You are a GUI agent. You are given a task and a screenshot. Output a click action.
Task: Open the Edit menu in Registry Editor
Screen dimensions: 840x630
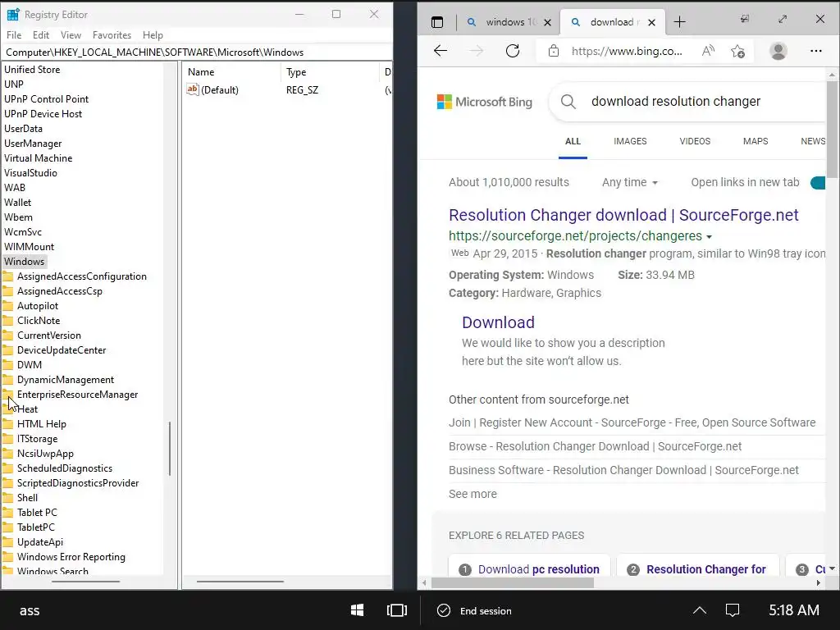tap(41, 34)
